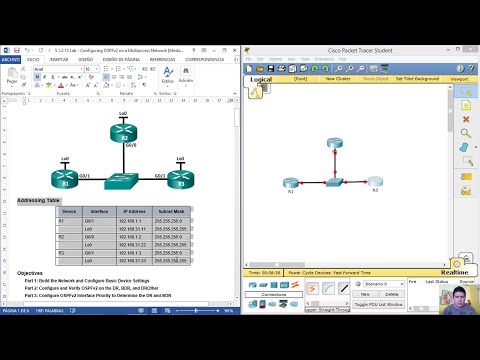Click Print icon in Packet Tracer toolbar
The width and height of the screenshot is (480, 360).
tap(282, 69)
